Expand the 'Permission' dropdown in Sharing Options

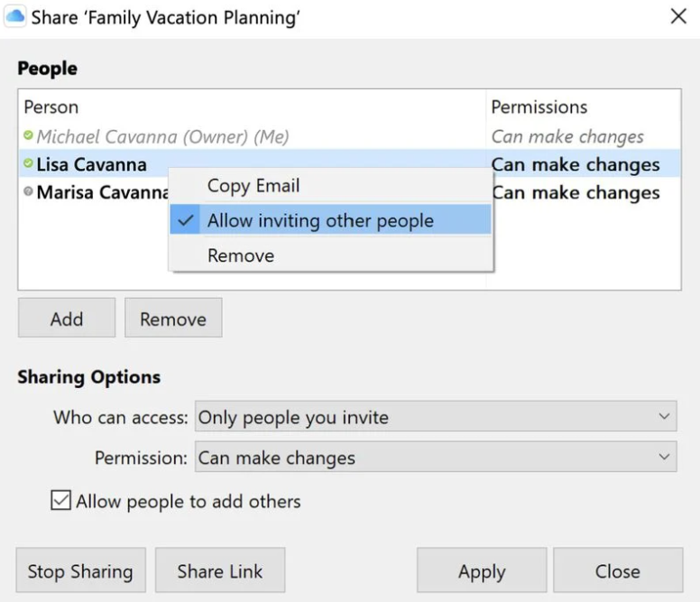(x=436, y=458)
